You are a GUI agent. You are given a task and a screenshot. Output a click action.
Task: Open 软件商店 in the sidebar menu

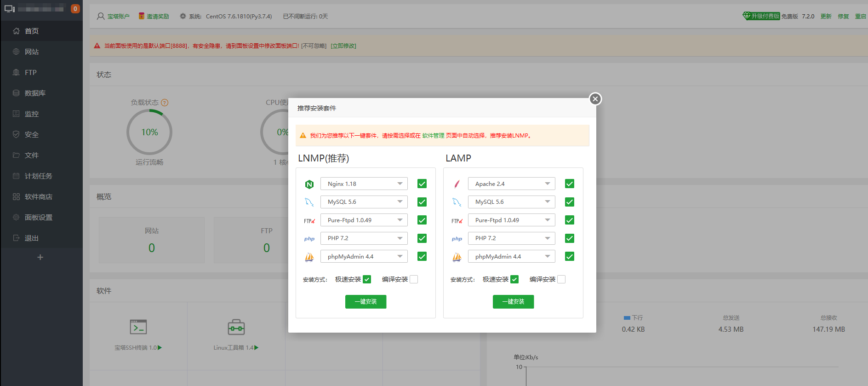coord(41,196)
